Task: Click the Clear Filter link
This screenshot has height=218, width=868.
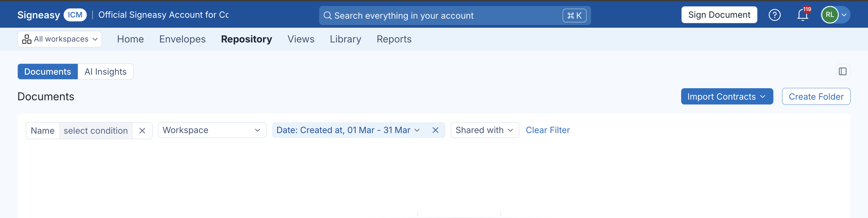Action: coord(548,130)
